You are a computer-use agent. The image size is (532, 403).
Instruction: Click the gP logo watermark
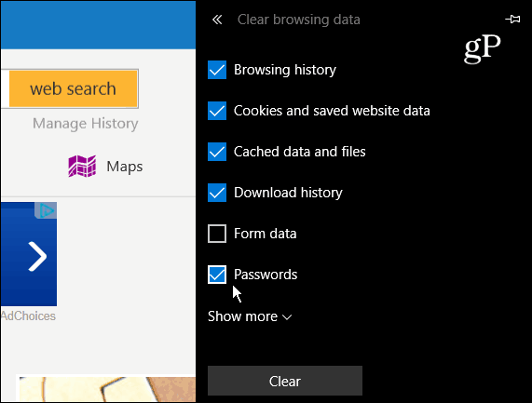pos(482,48)
